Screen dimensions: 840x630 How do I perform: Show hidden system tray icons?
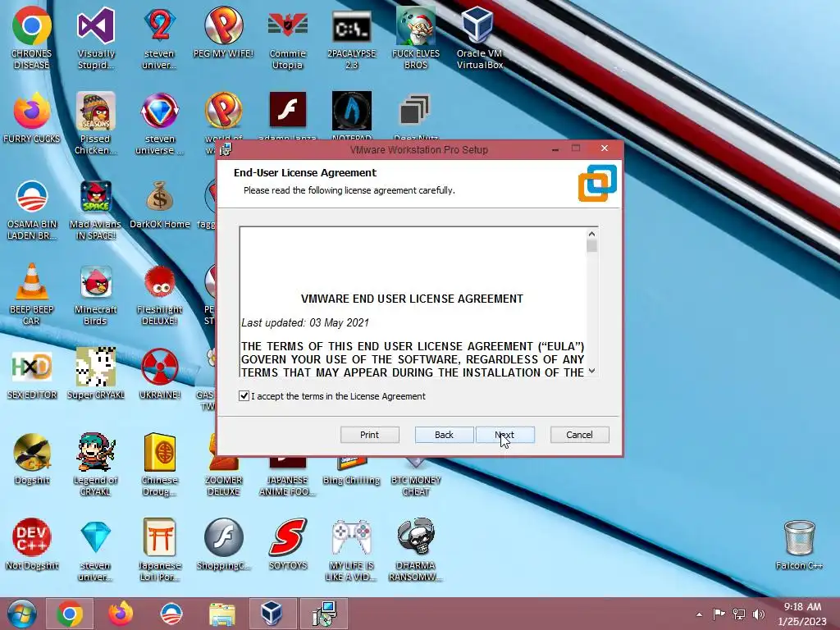pyautogui.click(x=699, y=614)
